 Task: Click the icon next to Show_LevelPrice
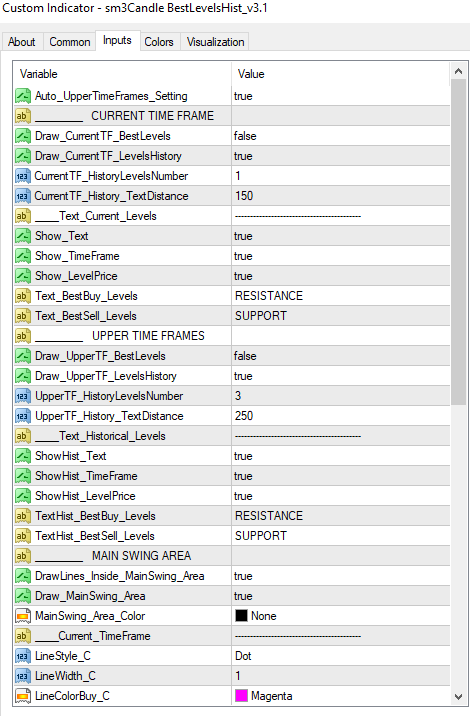[22, 276]
